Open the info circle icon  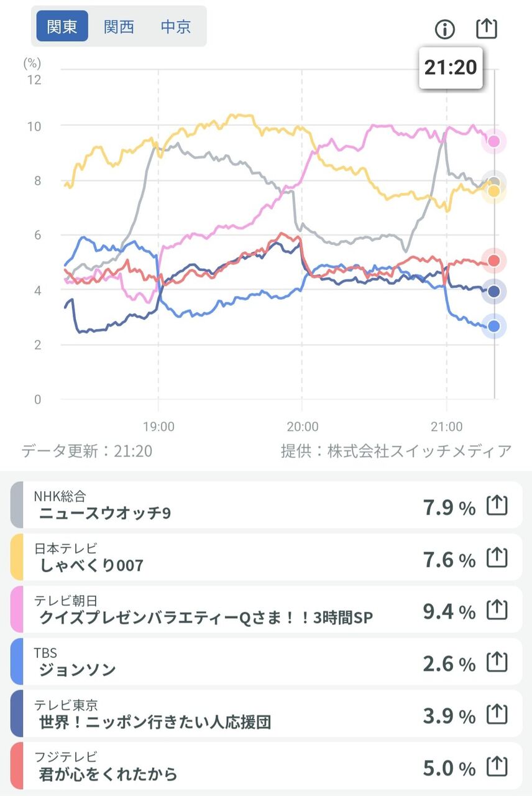[x=445, y=29]
